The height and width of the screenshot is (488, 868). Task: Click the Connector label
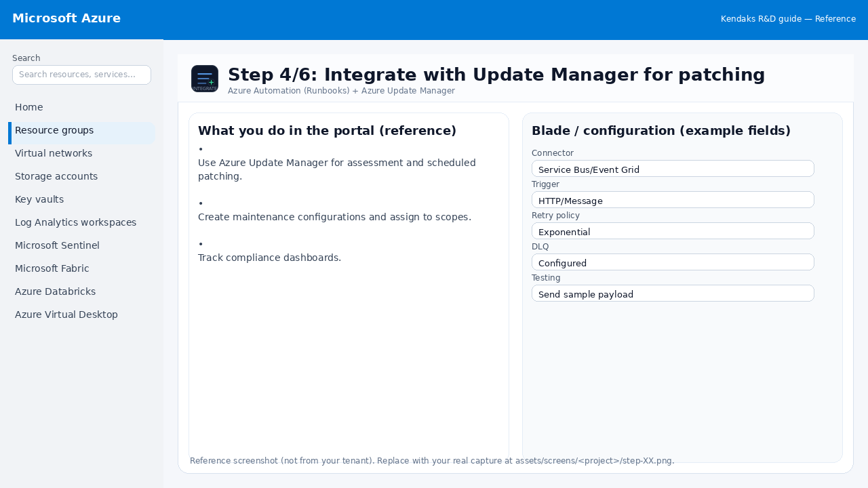pyautogui.click(x=553, y=153)
